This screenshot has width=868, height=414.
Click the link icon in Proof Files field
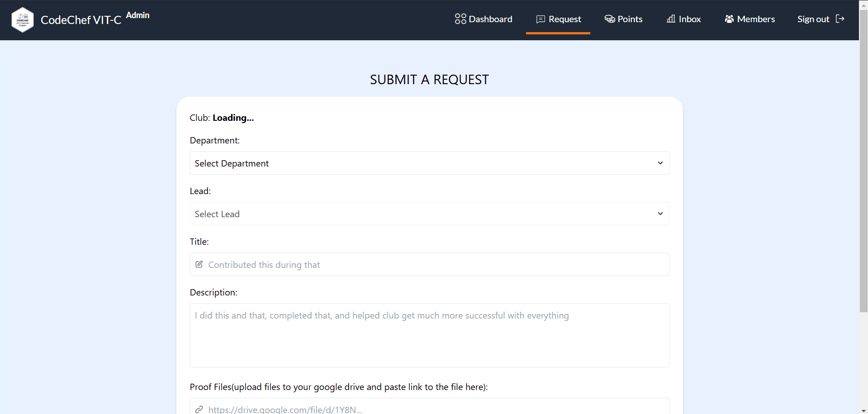tap(199, 409)
